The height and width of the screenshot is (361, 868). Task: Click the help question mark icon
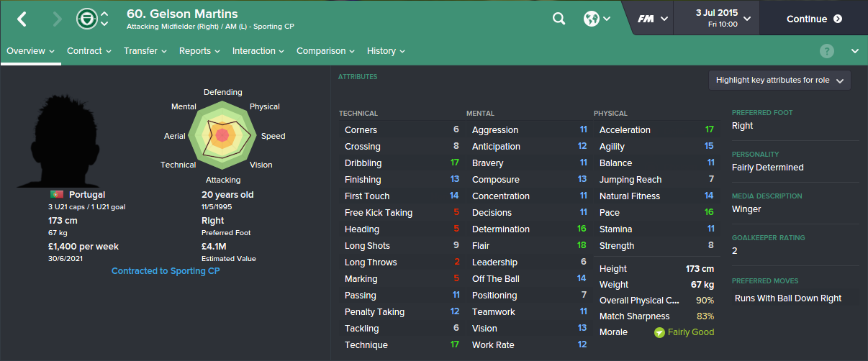click(x=827, y=51)
